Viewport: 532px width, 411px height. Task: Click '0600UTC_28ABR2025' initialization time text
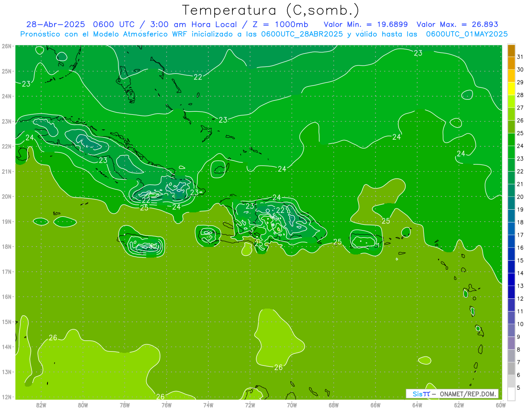pos(302,34)
